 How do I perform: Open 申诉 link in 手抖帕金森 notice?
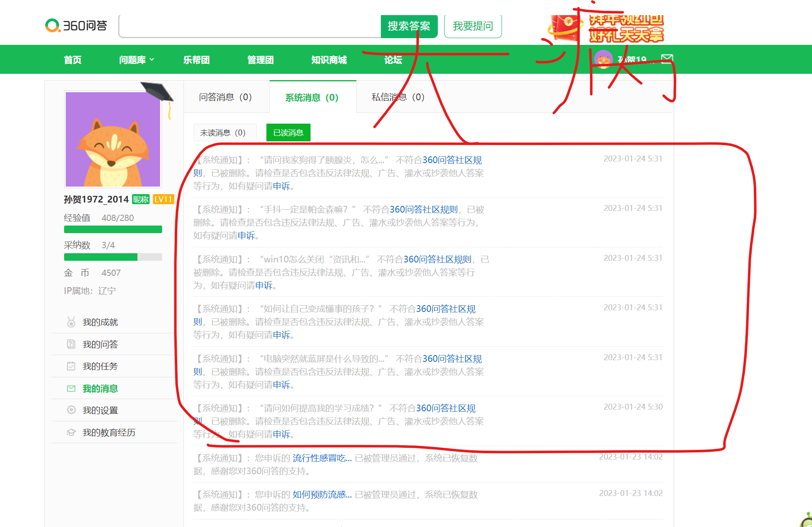point(246,236)
